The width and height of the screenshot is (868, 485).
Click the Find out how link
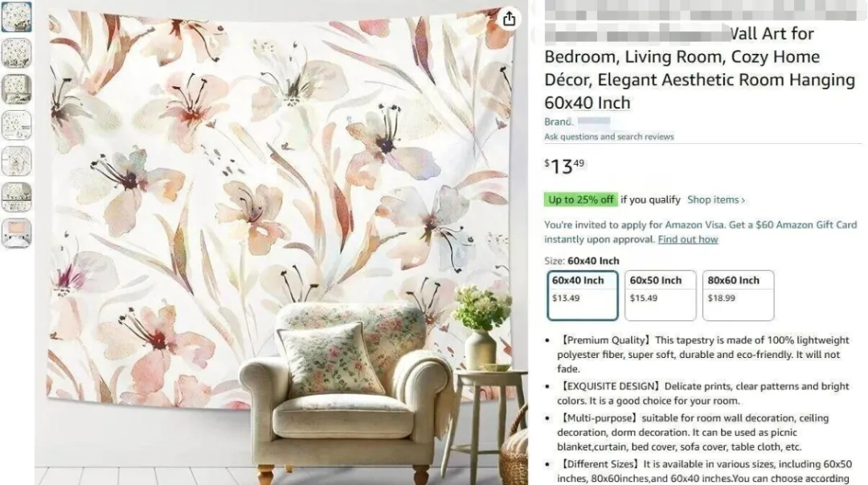coord(687,240)
